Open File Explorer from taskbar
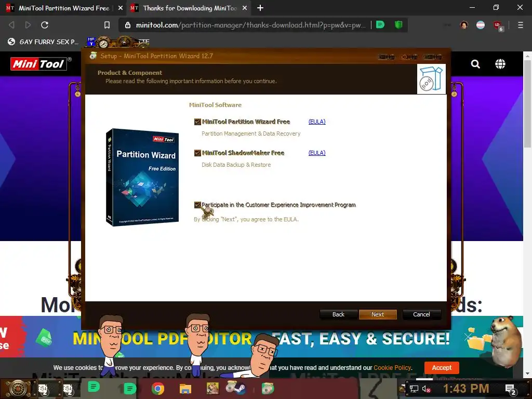The height and width of the screenshot is (399, 532). coord(185,389)
